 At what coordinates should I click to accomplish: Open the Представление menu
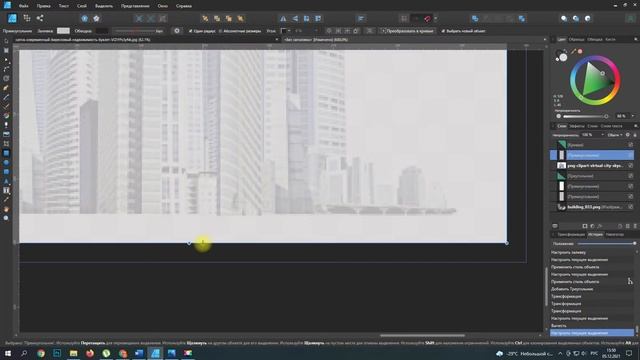[135, 6]
